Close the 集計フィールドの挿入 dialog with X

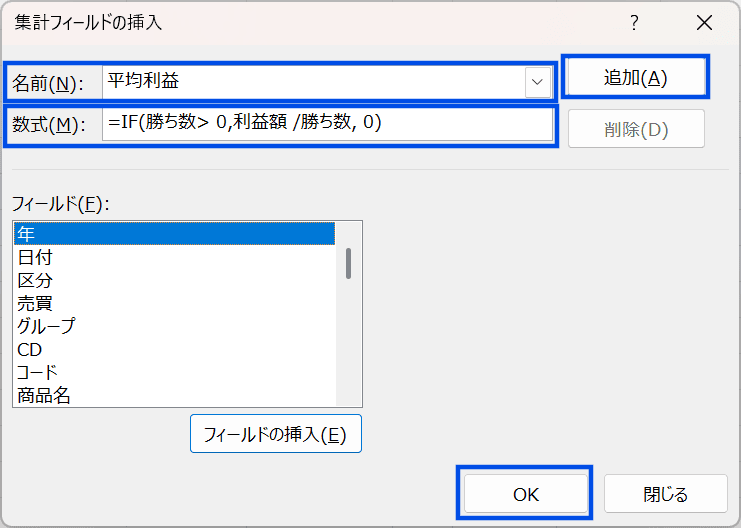click(x=705, y=22)
